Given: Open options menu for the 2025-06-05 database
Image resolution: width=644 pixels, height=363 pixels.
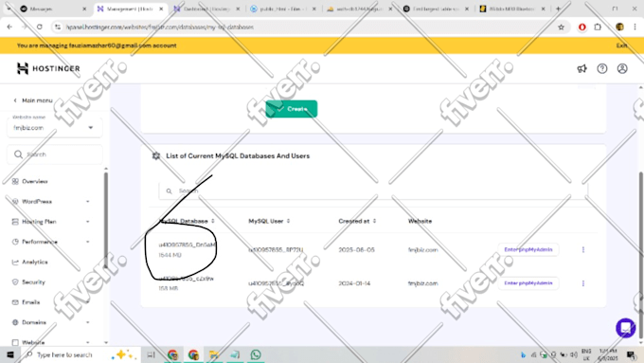Looking at the screenshot, I should (x=583, y=249).
